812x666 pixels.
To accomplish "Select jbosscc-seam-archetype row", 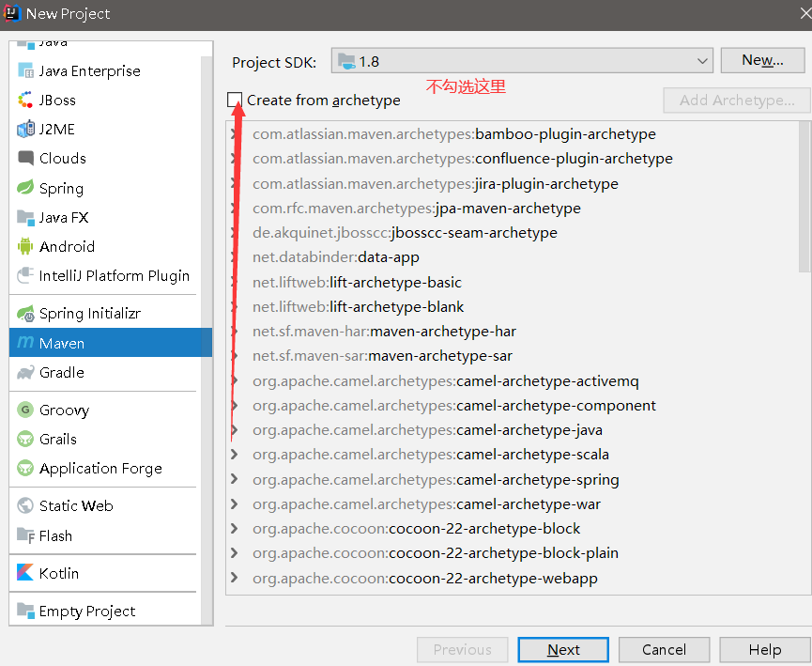I will tap(513, 232).
